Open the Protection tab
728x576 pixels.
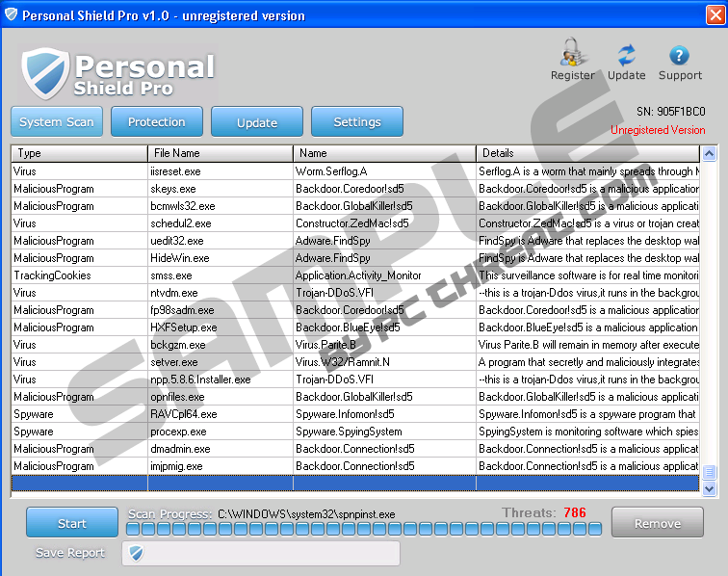[x=156, y=121]
